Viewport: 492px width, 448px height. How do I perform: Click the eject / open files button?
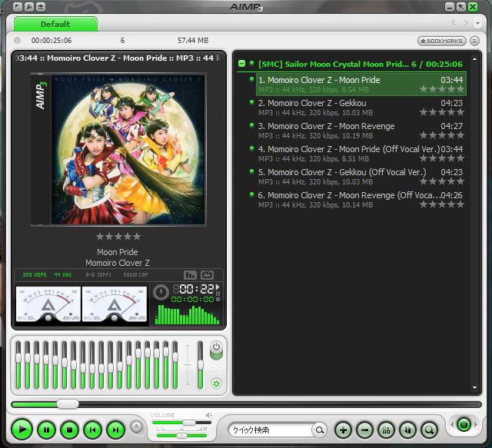tap(137, 426)
